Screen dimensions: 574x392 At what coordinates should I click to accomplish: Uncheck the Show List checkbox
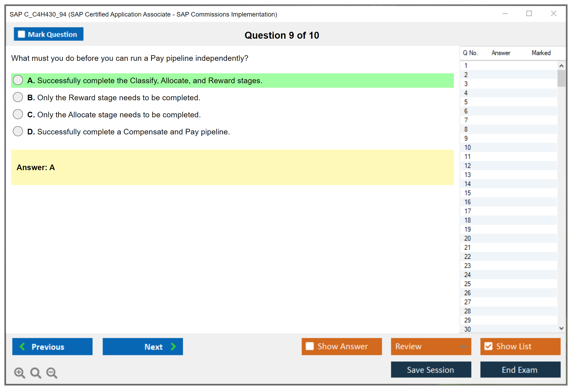488,346
